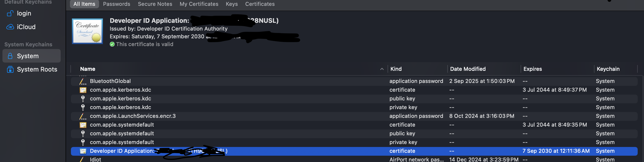Click the System keychain lock icon
The width and height of the screenshot is (644, 162).
10,56
